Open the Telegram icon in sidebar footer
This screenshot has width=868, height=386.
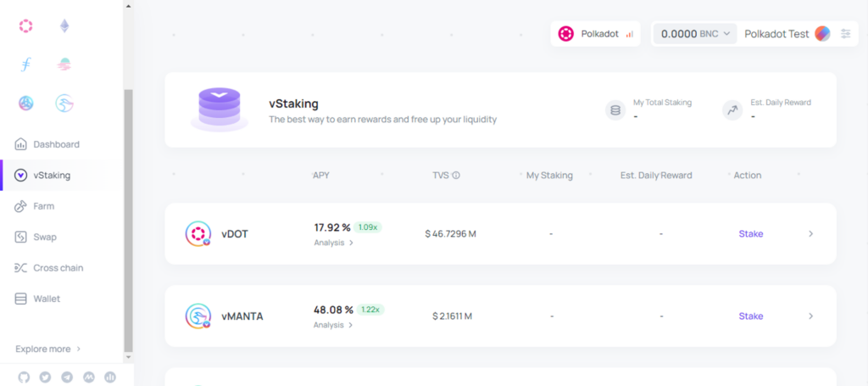click(x=67, y=378)
